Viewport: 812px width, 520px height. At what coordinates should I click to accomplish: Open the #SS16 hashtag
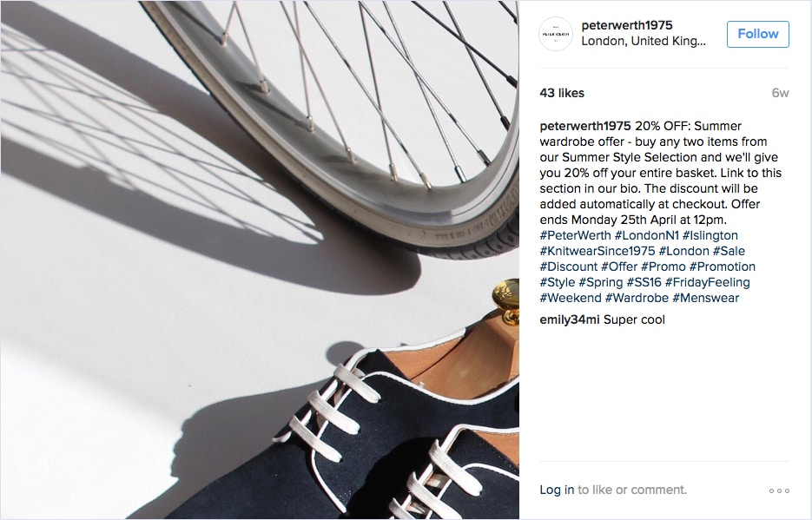644,282
